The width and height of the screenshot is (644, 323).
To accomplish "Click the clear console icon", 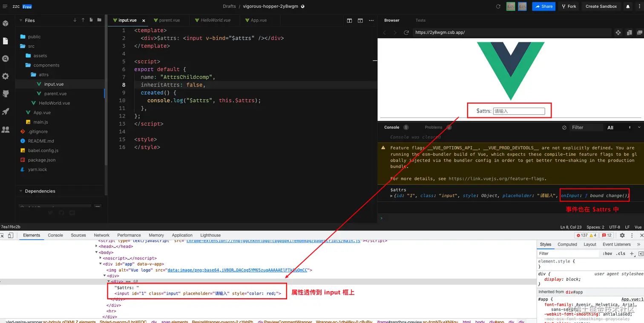I will (564, 127).
